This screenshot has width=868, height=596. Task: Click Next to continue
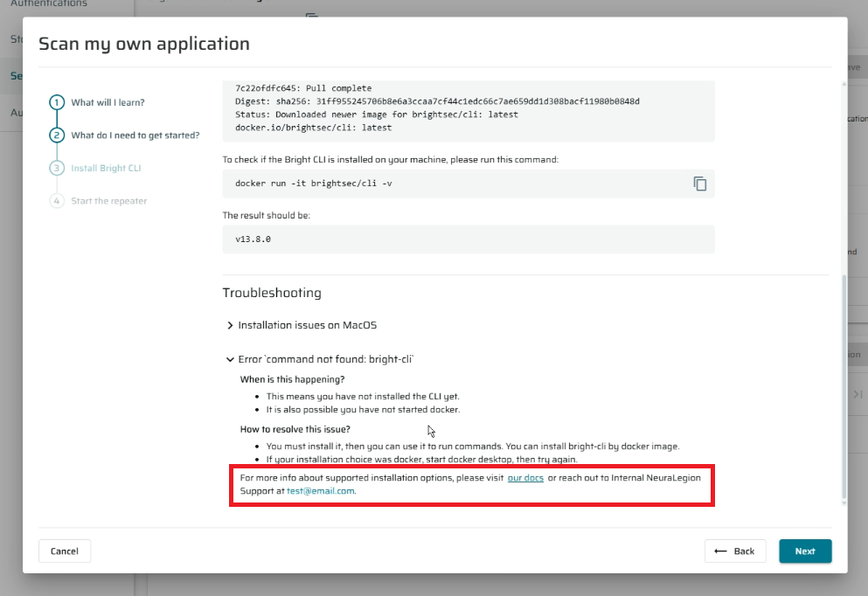[x=805, y=551]
